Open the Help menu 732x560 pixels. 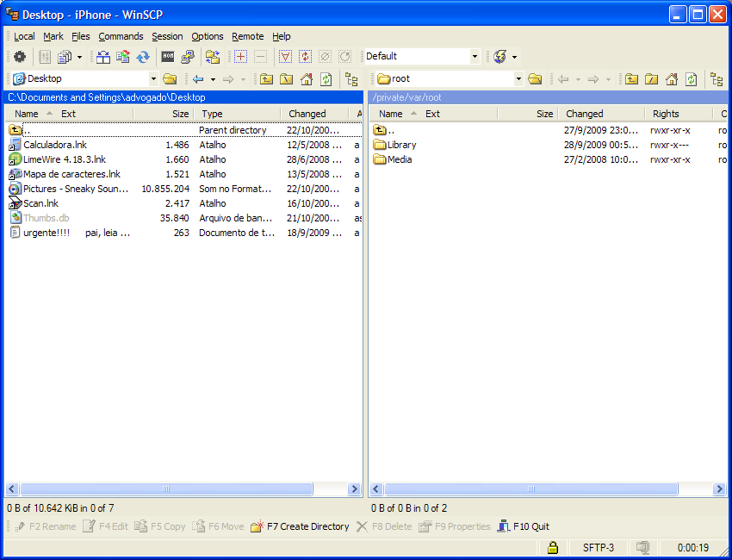click(x=282, y=36)
